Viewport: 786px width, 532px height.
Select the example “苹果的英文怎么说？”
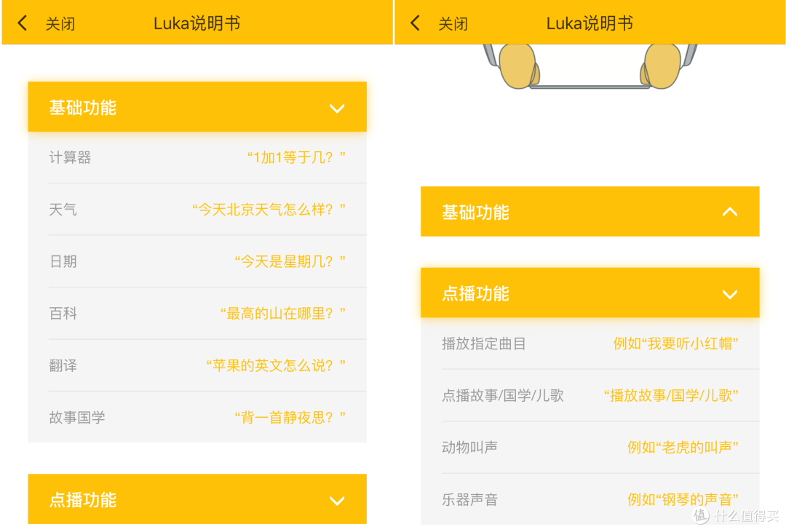pyautogui.click(x=277, y=365)
